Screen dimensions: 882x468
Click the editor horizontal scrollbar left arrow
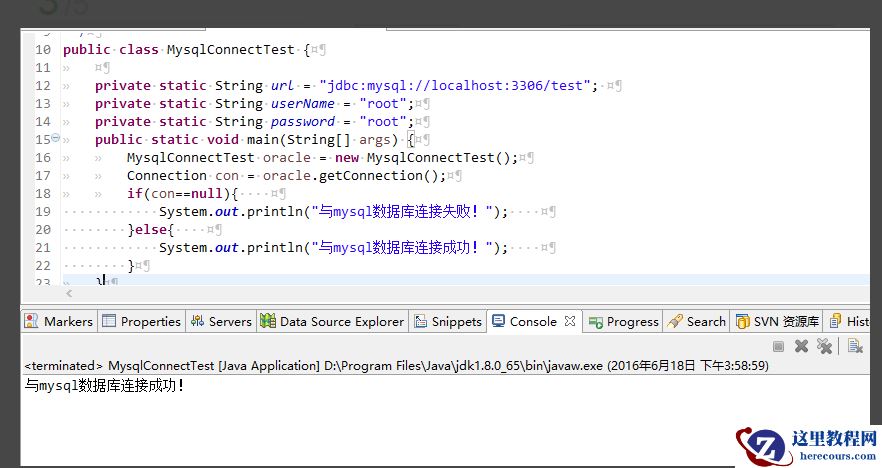(x=69, y=294)
